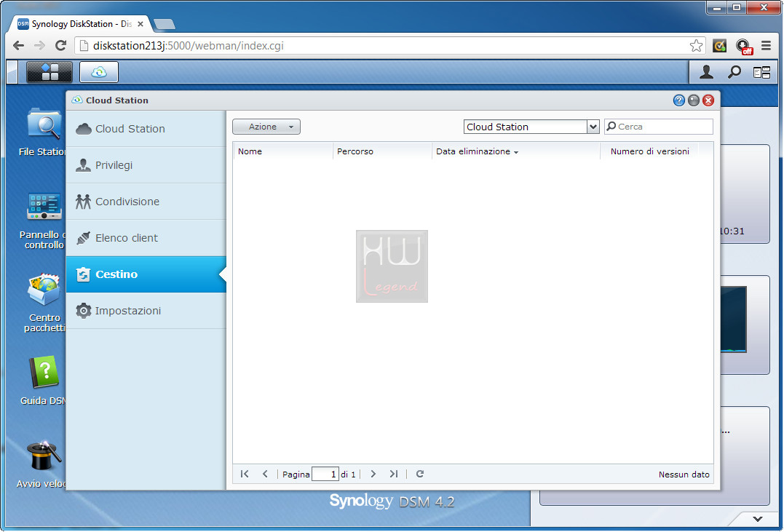The width and height of the screenshot is (784, 532).
Task: Open the Chrome menu icon
Action: (766, 46)
